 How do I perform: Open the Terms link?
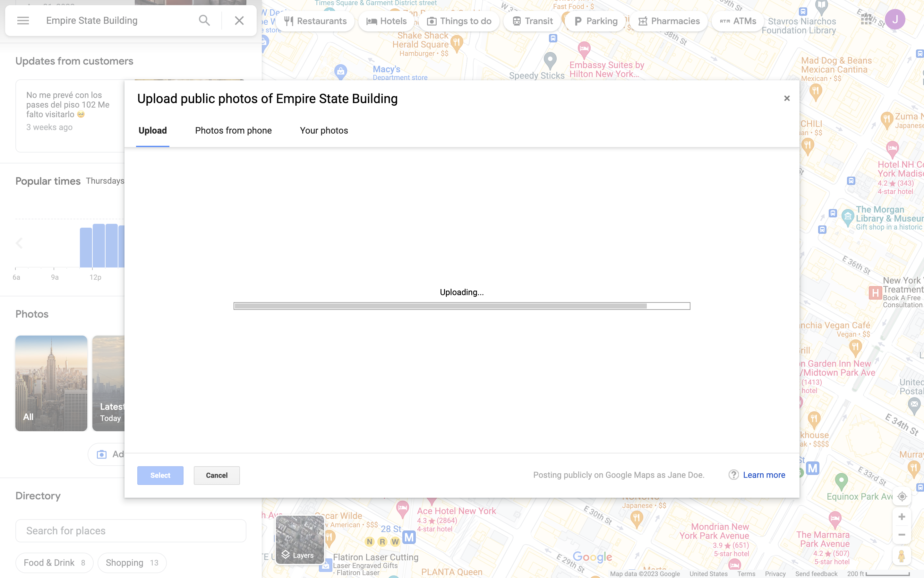tap(746, 574)
